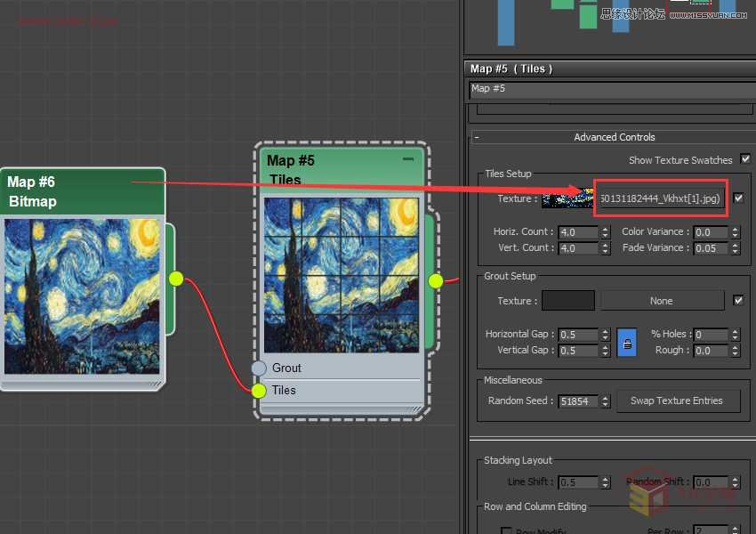Click the Map #5 name field
Viewport: 756px width, 534px height.
(x=609, y=89)
